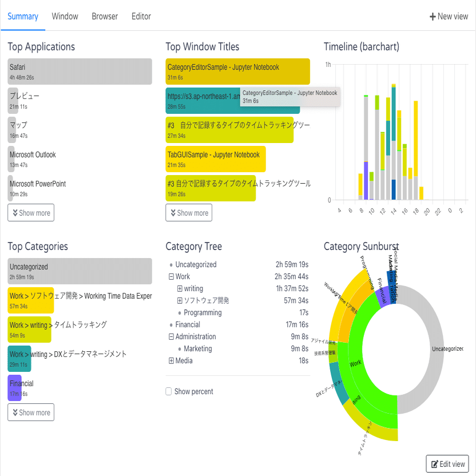Image resolution: width=476 pixels, height=476 pixels.
Task: Expand the writing subcategory node
Action: (180, 288)
